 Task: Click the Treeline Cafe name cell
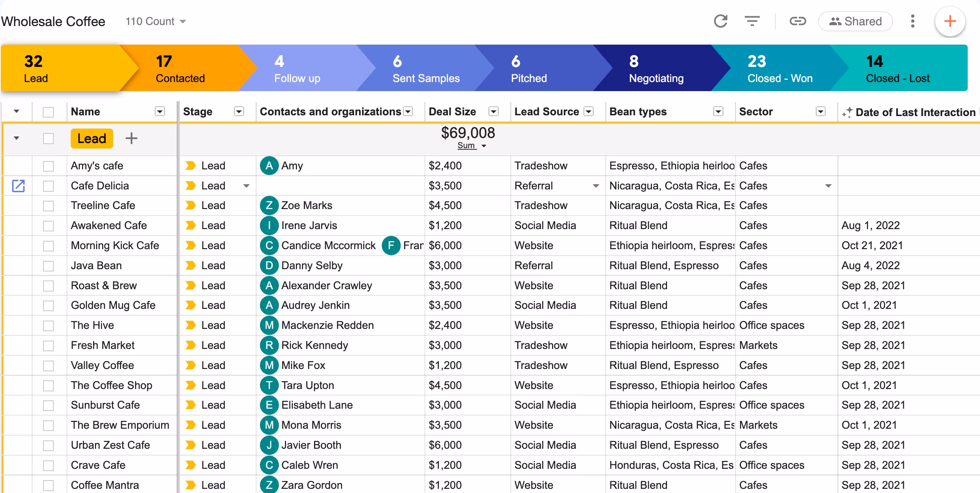[103, 206]
